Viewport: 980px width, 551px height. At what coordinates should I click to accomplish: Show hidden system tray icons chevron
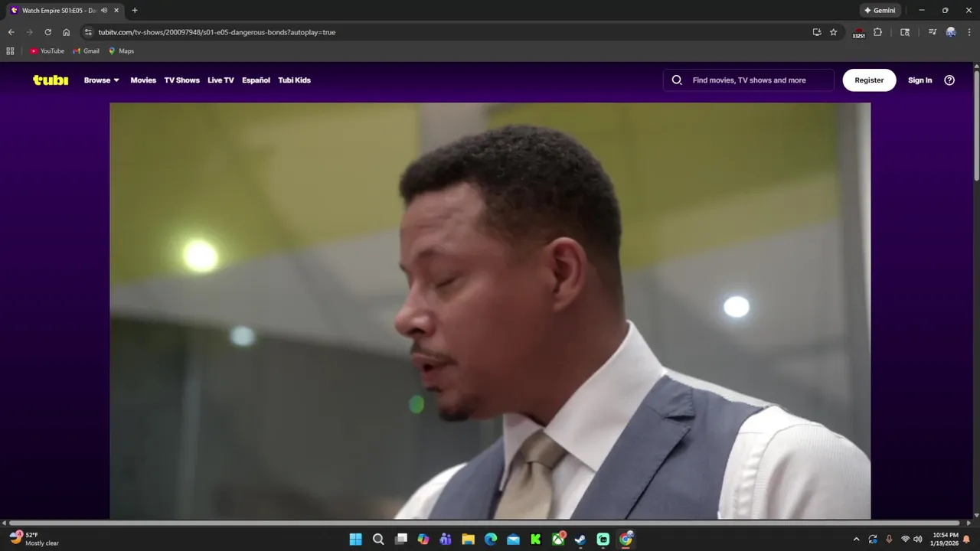point(856,539)
